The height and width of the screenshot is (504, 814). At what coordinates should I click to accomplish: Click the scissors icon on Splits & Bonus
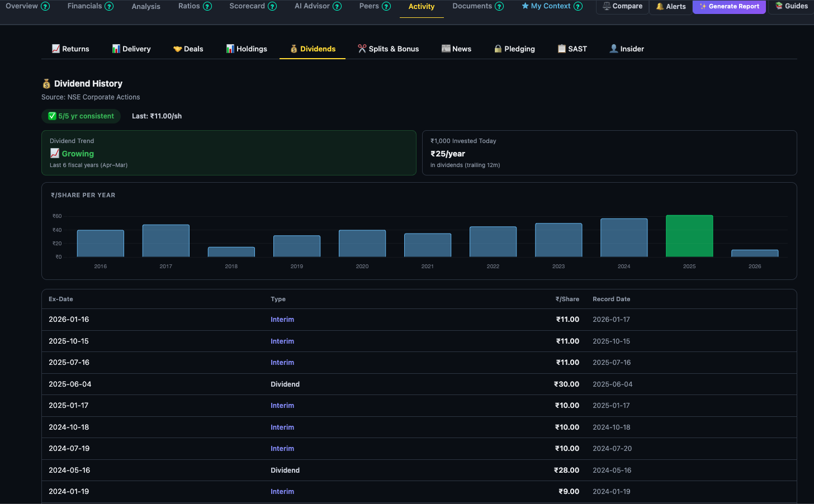(361, 48)
